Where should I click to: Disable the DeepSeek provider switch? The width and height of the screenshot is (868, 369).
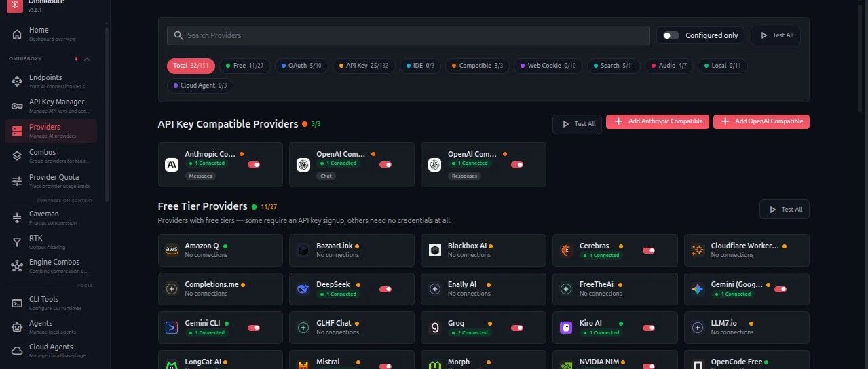coord(385,289)
